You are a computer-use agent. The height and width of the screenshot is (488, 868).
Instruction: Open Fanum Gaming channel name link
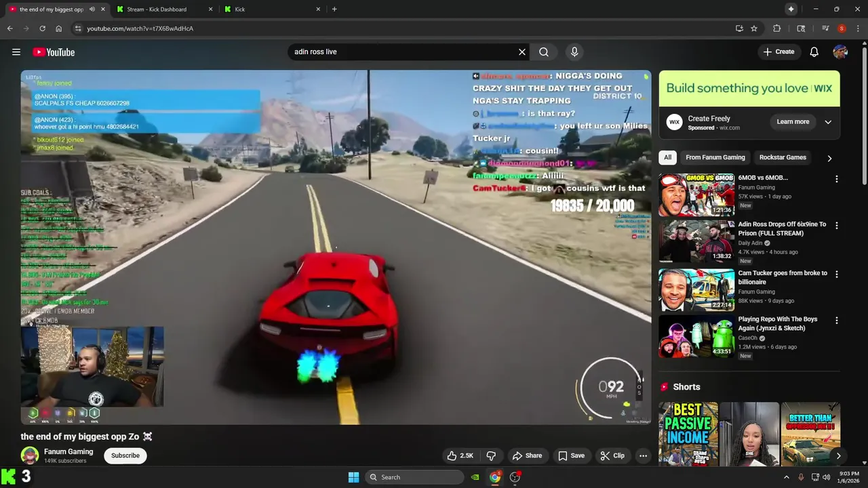68,451
